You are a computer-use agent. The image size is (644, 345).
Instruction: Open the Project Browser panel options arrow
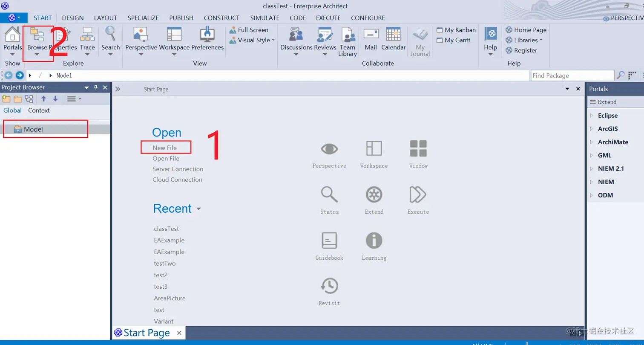[x=87, y=87]
